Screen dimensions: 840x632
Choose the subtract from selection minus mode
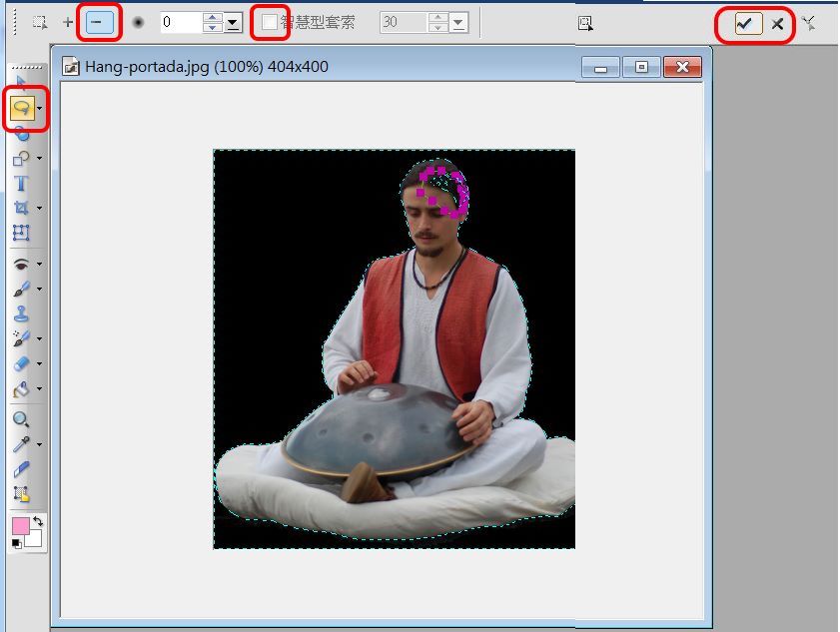[x=100, y=22]
